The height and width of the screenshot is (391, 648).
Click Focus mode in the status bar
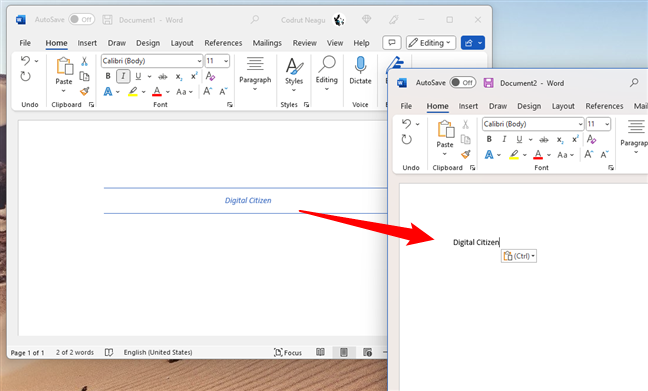(288, 352)
